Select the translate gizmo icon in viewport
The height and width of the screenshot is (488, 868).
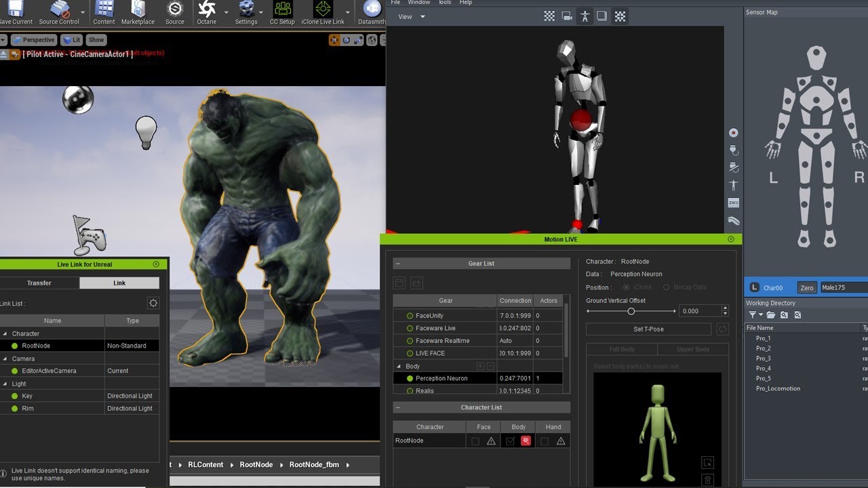(334, 41)
